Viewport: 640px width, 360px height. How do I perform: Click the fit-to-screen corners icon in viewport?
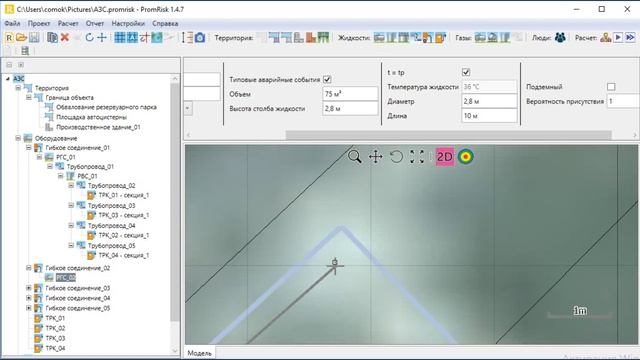pyautogui.click(x=417, y=156)
